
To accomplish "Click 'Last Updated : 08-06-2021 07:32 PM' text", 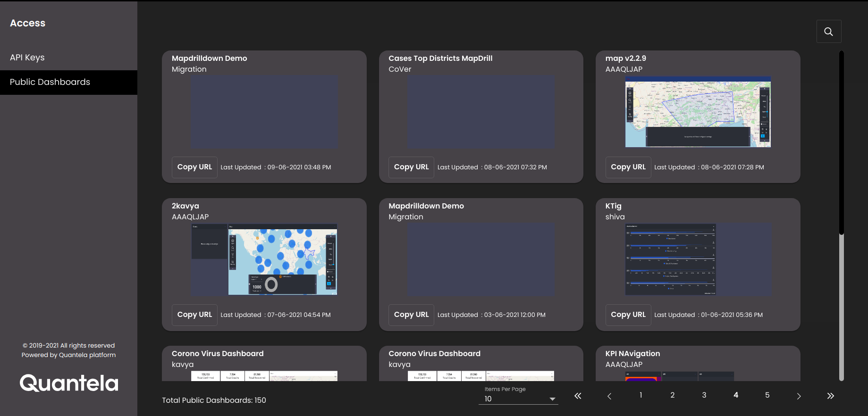I will pos(492,167).
